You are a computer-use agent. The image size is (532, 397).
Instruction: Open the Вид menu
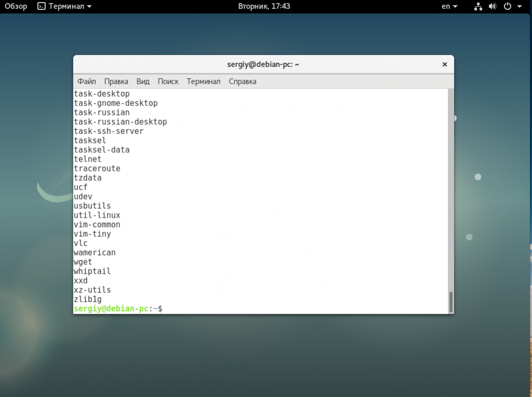tap(143, 82)
